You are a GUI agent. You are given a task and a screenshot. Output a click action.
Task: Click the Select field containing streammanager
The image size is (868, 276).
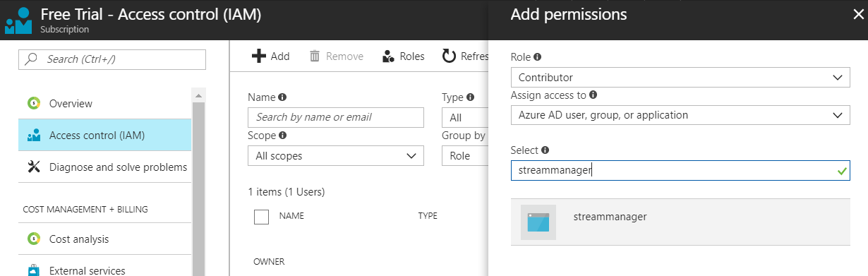(680, 170)
